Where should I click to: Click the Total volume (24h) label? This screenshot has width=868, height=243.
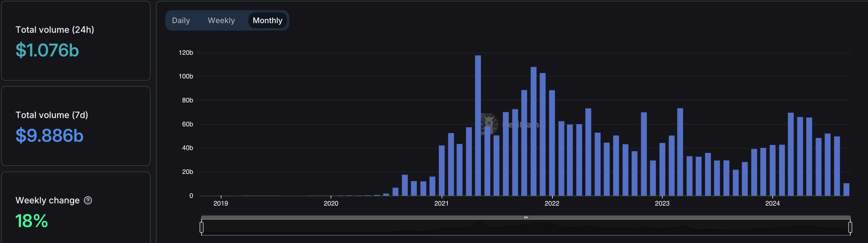coord(55,30)
